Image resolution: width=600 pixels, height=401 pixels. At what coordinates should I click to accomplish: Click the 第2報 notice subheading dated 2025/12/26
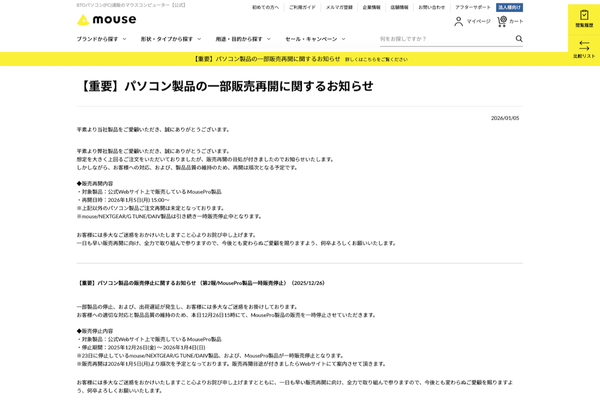pyautogui.click(x=201, y=283)
